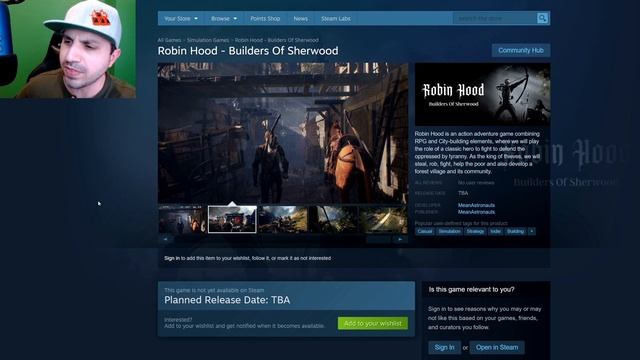Image resolution: width=640 pixels, height=360 pixels.
Task: Click the thumbnail strip scrollbar handle
Action: (x=378, y=239)
